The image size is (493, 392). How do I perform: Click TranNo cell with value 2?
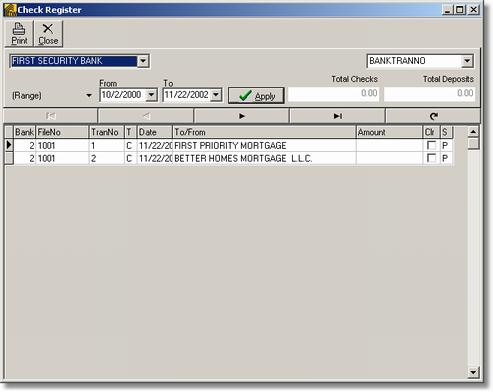106,158
